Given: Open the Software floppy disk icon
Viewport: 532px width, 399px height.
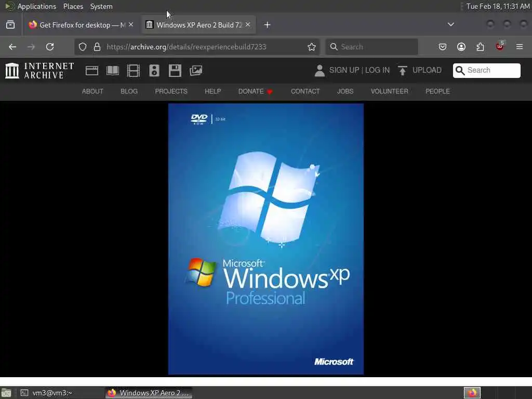Looking at the screenshot, I should click(175, 71).
